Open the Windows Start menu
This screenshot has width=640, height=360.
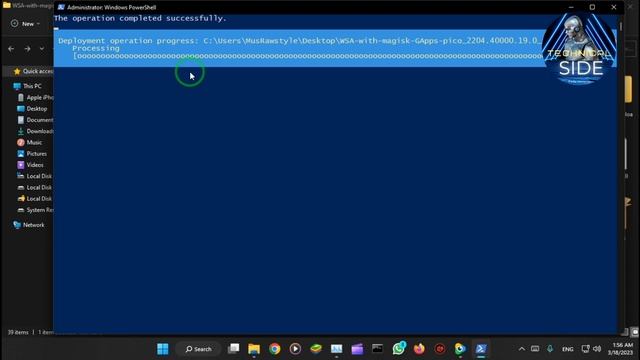(162, 349)
